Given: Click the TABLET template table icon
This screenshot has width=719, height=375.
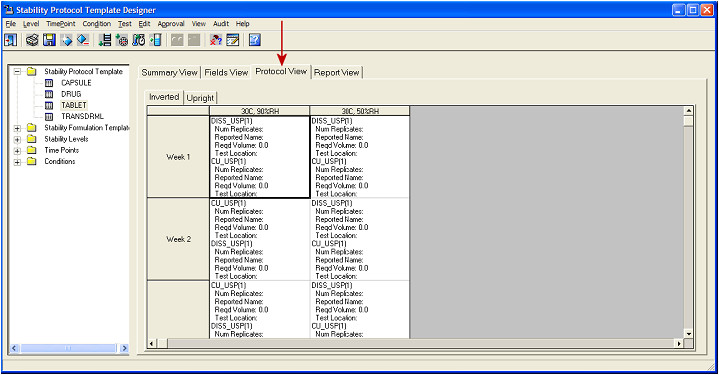Looking at the screenshot, I should coord(49,105).
